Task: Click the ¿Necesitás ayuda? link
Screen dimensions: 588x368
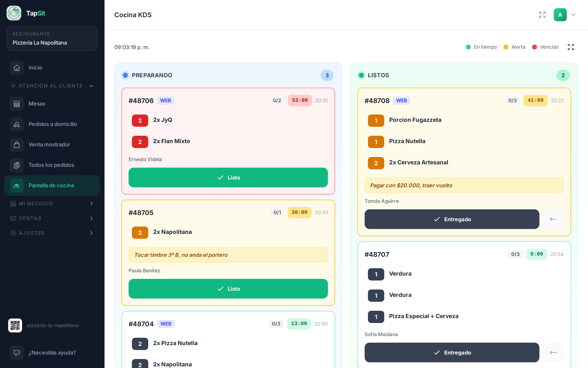Action: (x=52, y=353)
